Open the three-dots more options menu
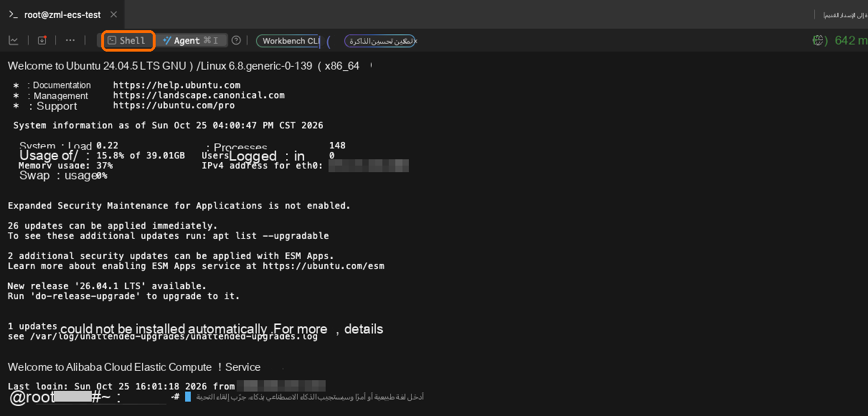 [x=70, y=41]
